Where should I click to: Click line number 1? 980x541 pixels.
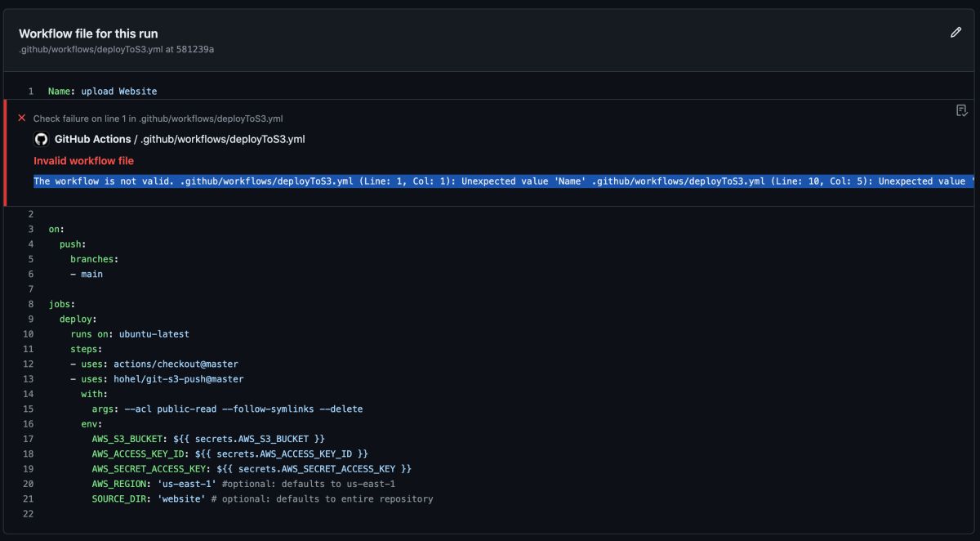click(x=31, y=91)
